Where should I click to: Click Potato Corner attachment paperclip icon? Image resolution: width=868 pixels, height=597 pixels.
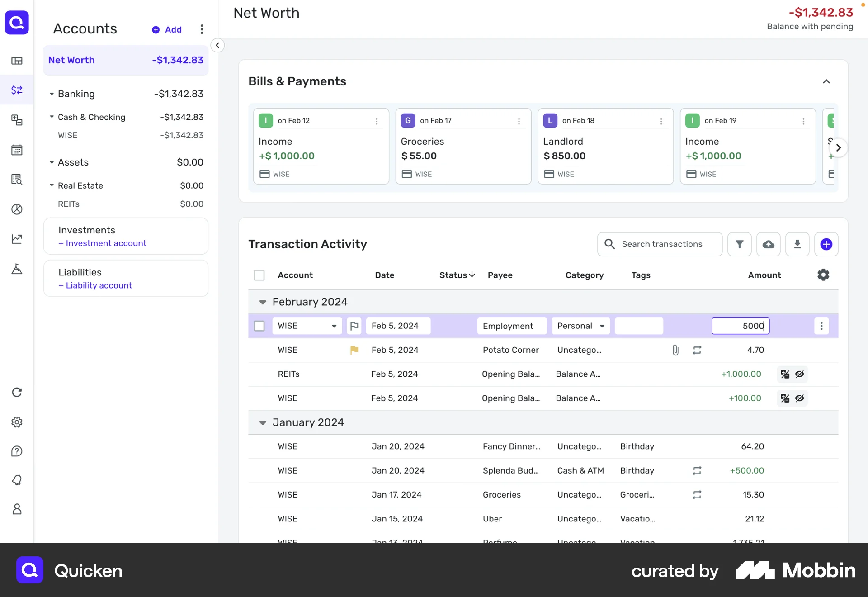[x=675, y=350]
